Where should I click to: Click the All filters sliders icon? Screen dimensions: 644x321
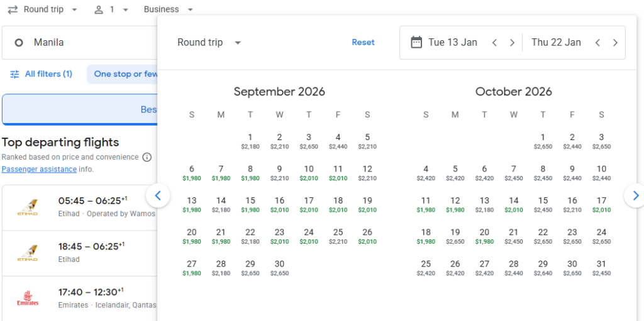pyautogui.click(x=15, y=74)
